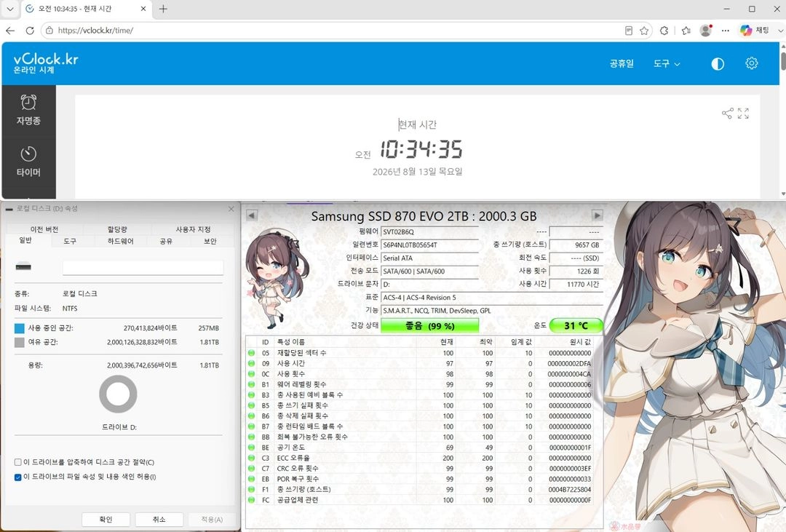Screen dimensions: 786x532
Task: Switch to the 사용자 지정 tab
Action: [x=193, y=229]
